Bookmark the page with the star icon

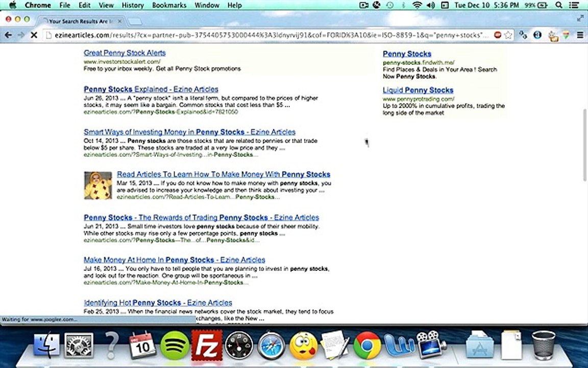[x=508, y=35]
